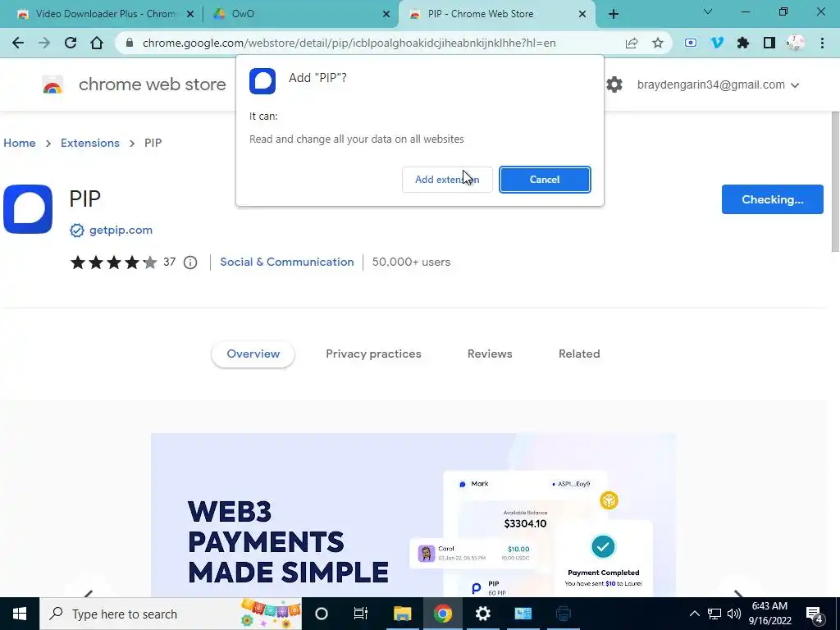The image size is (840, 630).
Task: Open Social & Communication category link
Action: 287,262
